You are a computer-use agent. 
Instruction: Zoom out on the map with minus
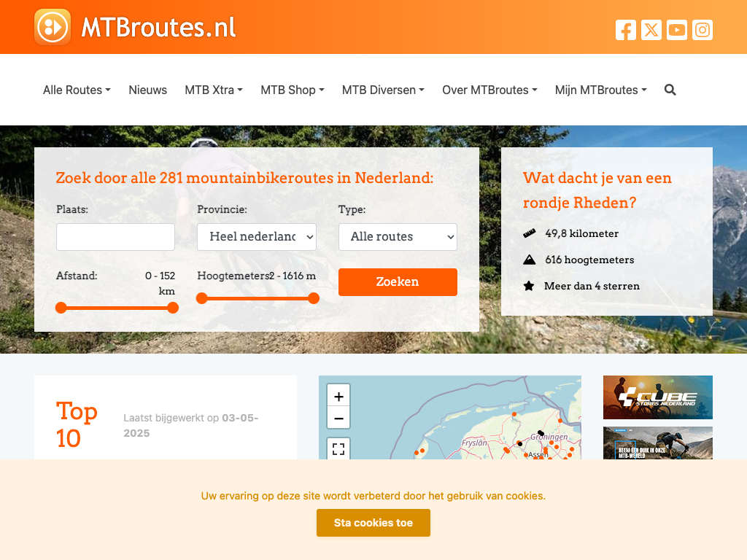338,419
